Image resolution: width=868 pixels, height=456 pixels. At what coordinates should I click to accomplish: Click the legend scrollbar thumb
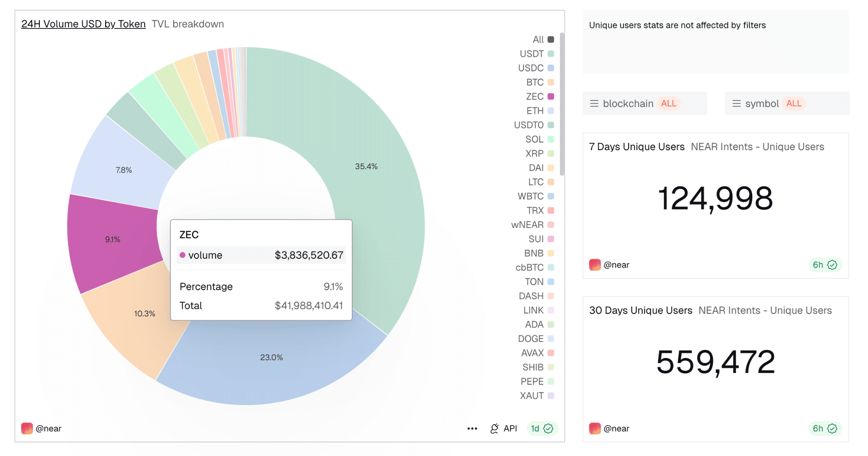pyautogui.click(x=562, y=104)
